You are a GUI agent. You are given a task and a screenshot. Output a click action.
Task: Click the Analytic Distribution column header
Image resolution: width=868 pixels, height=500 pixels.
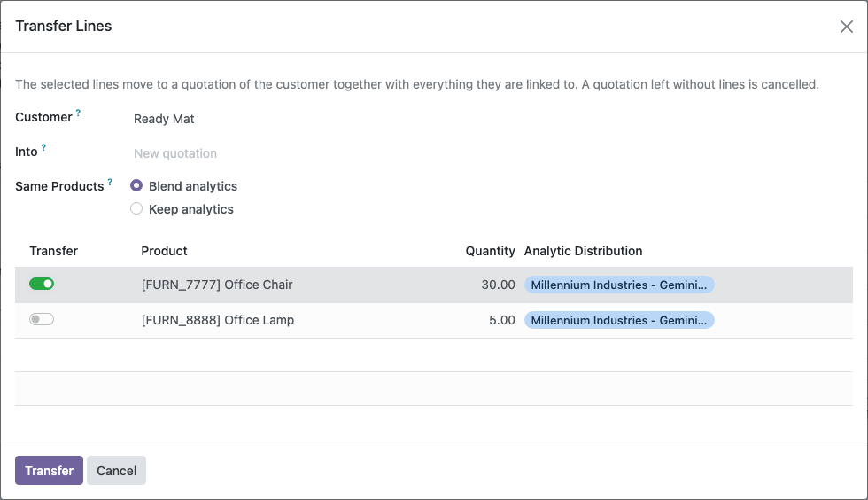584,251
